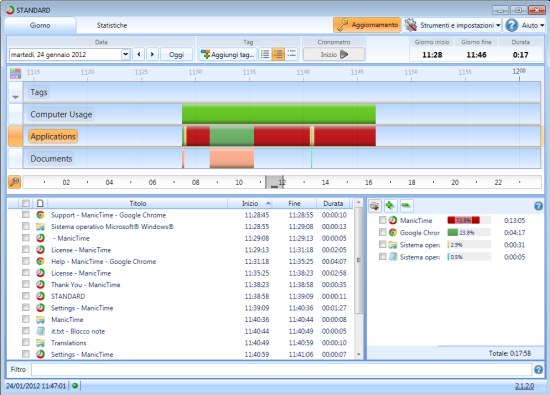Viewport: 550px width, 395px height.
Task: Switch to the Statistiche tab
Action: 112,25
